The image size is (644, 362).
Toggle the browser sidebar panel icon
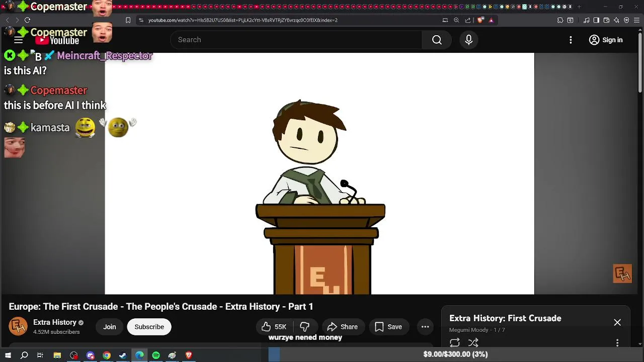(x=596, y=20)
